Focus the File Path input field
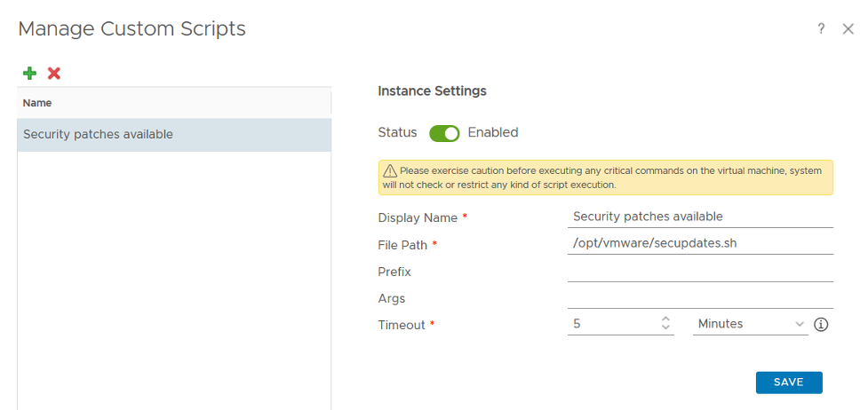868x410 pixels. 699,243
